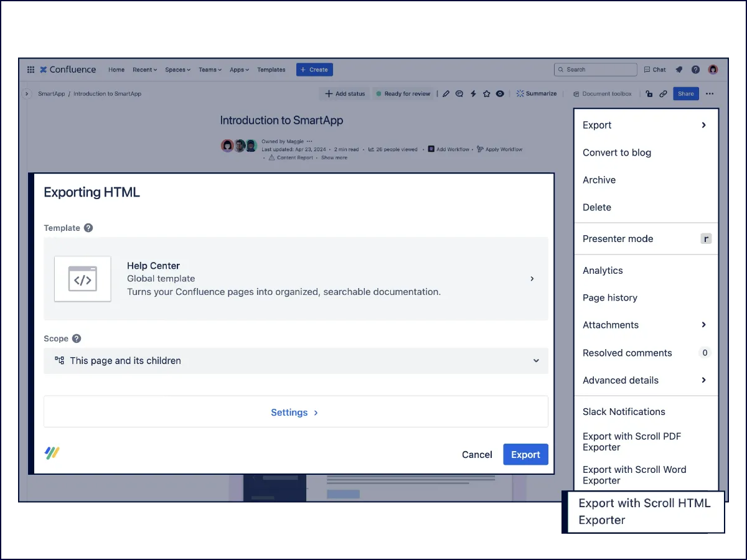This screenshot has height=560, width=747.
Task: Open the Recent dropdown
Action: (x=145, y=70)
